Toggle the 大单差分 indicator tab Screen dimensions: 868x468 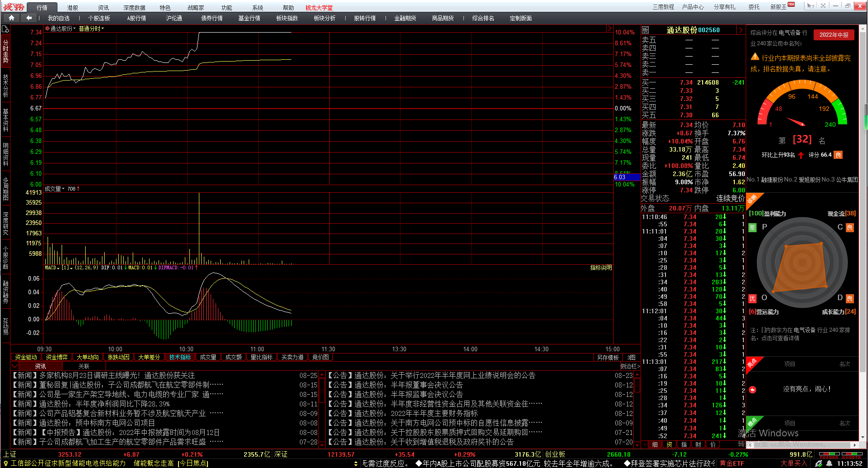(x=149, y=357)
